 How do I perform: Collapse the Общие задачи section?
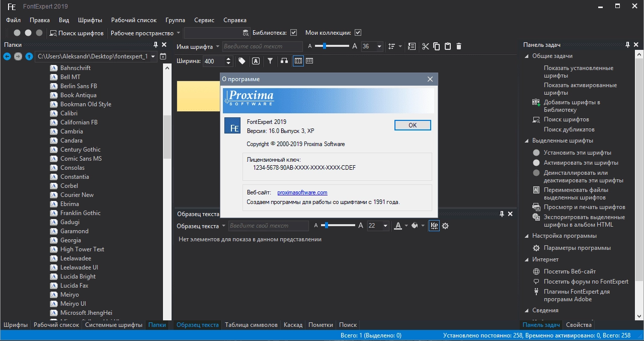tap(527, 56)
